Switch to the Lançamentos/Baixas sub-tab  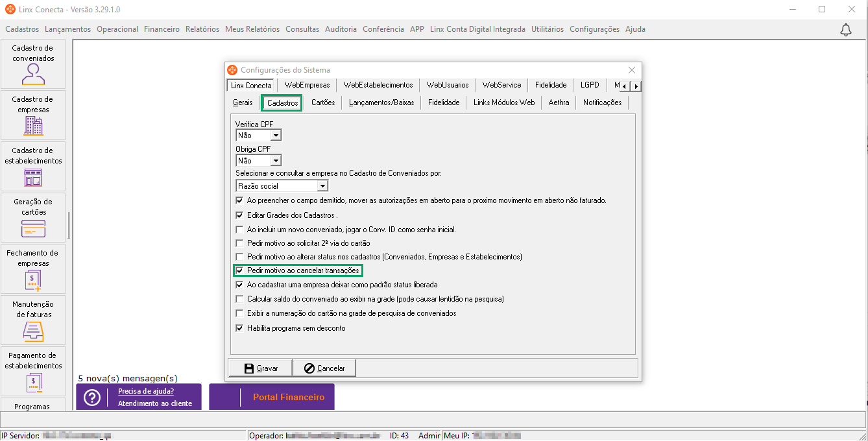pyautogui.click(x=381, y=103)
